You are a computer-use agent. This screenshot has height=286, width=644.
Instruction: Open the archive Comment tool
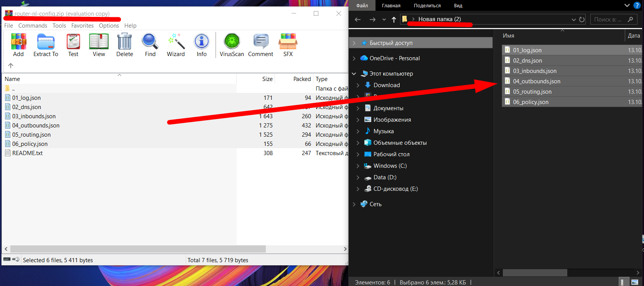coord(261,41)
